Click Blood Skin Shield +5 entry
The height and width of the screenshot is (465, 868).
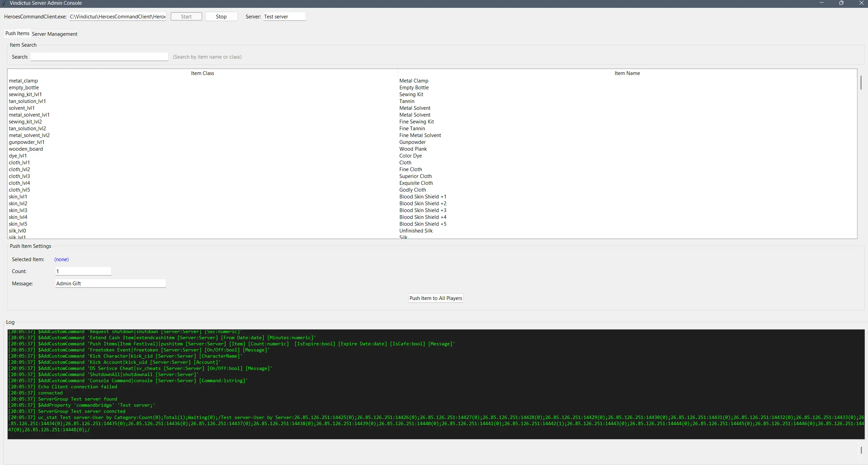[423, 224]
